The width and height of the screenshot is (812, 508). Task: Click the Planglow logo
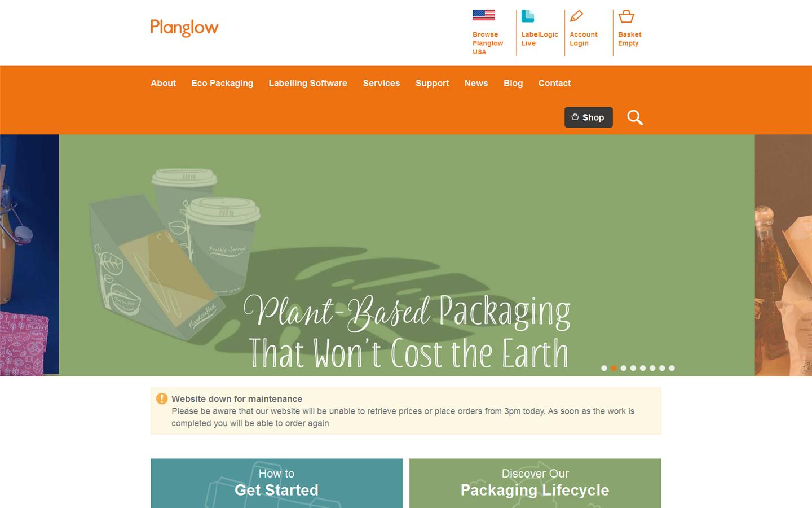pyautogui.click(x=184, y=28)
